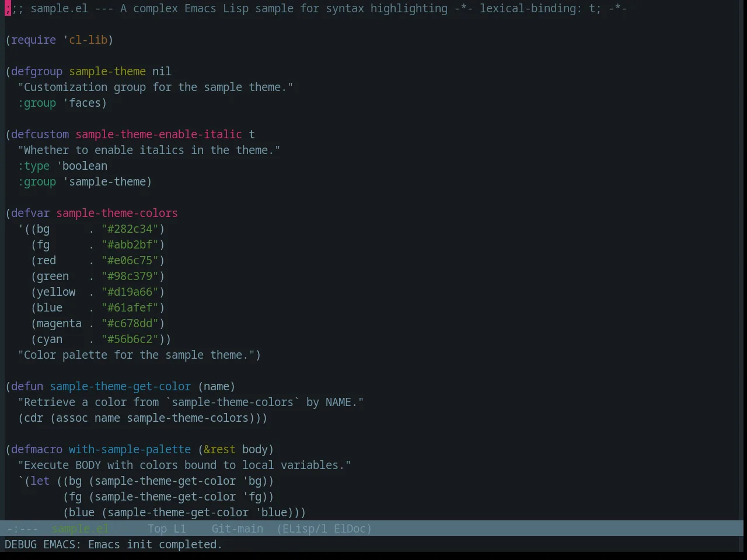747x560 pixels.
Task: Click the color string "#98c379"
Action: 130,276
